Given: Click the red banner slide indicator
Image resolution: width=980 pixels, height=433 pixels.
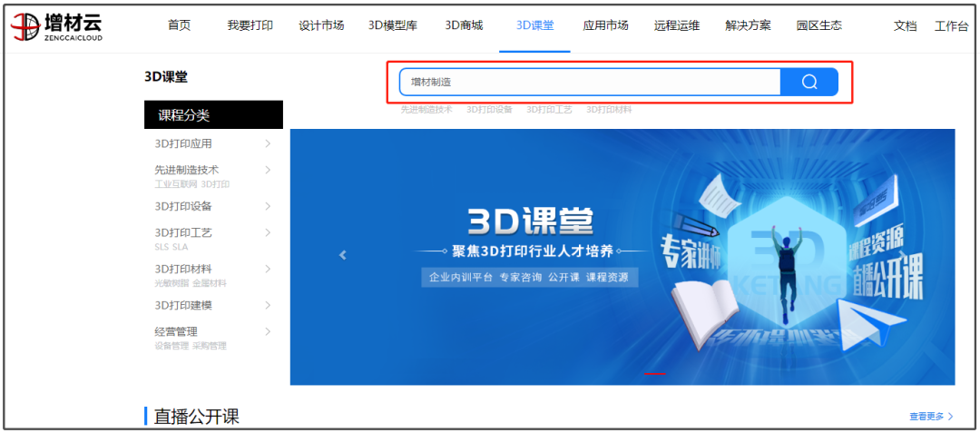Looking at the screenshot, I should point(655,374).
